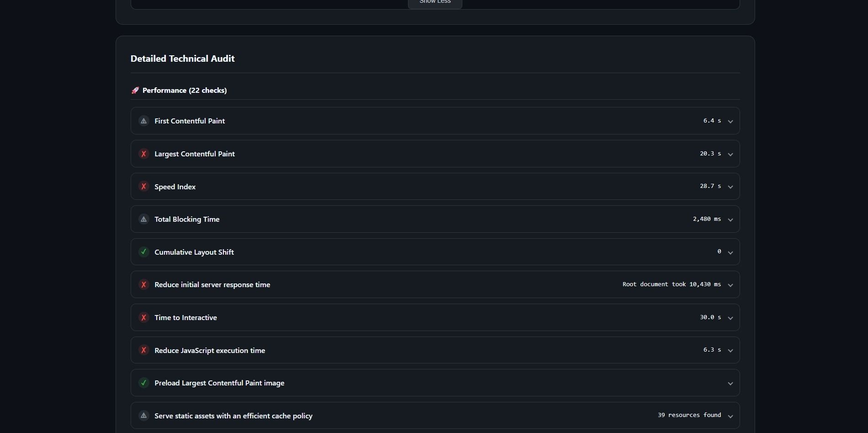Click the Time to Interactive row title
Screen dimensions: 868x433
pyautogui.click(x=185, y=318)
